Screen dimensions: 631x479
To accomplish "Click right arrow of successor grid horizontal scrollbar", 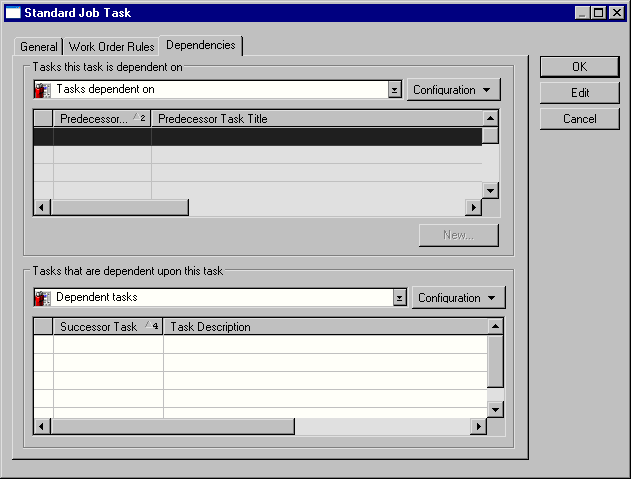I will pyautogui.click(x=478, y=426).
